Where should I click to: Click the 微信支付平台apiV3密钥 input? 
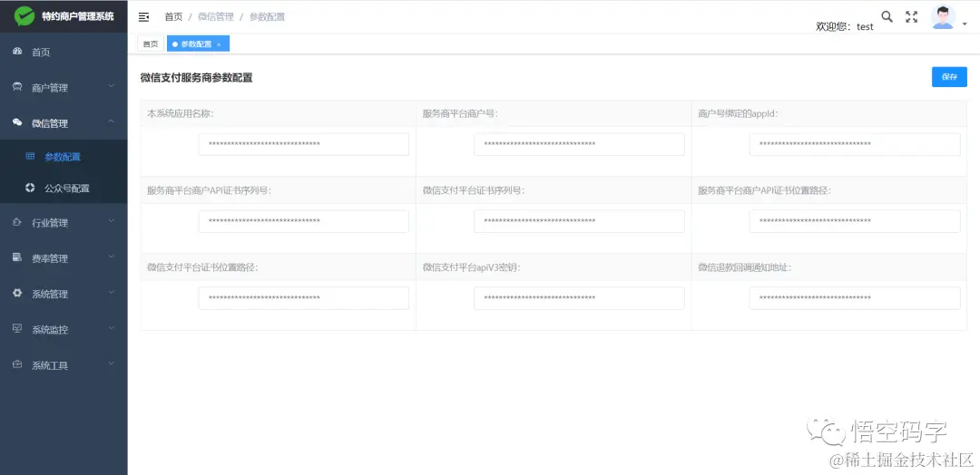[579, 297]
